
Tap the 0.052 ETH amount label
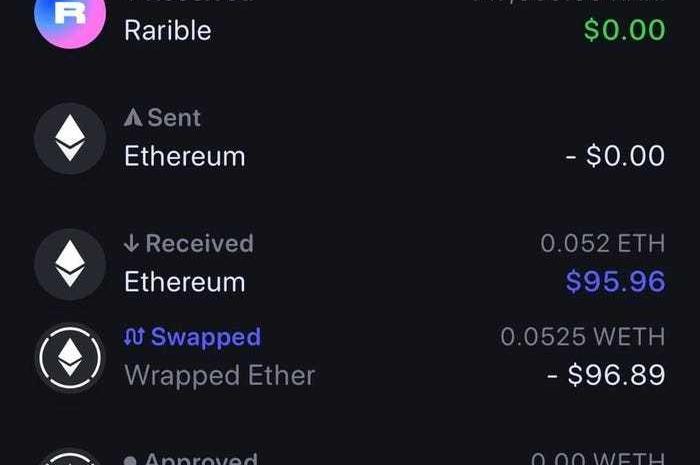click(x=603, y=244)
